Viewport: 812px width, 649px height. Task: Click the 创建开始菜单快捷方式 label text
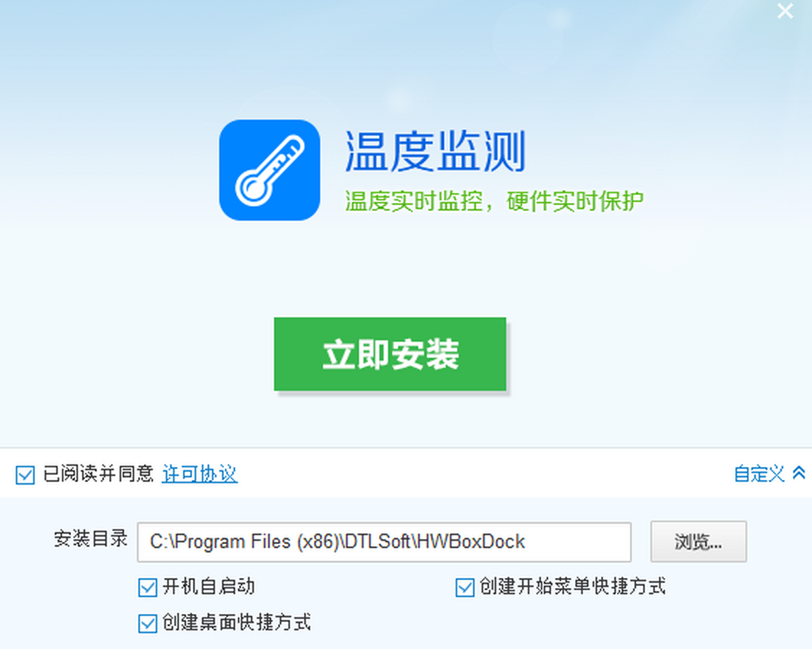point(572,587)
